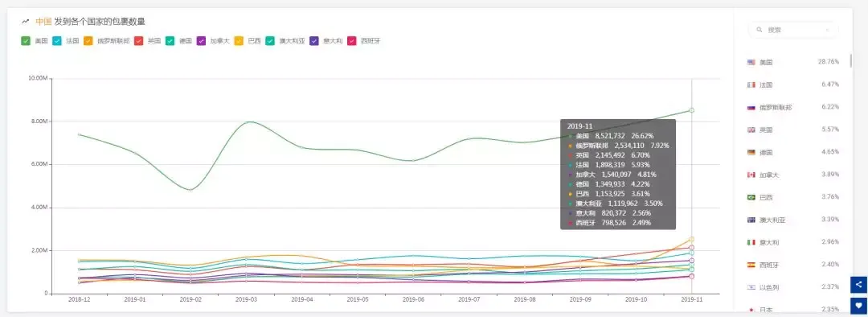
Task: Click the trend line icon beside the chart title
Action: (25, 22)
